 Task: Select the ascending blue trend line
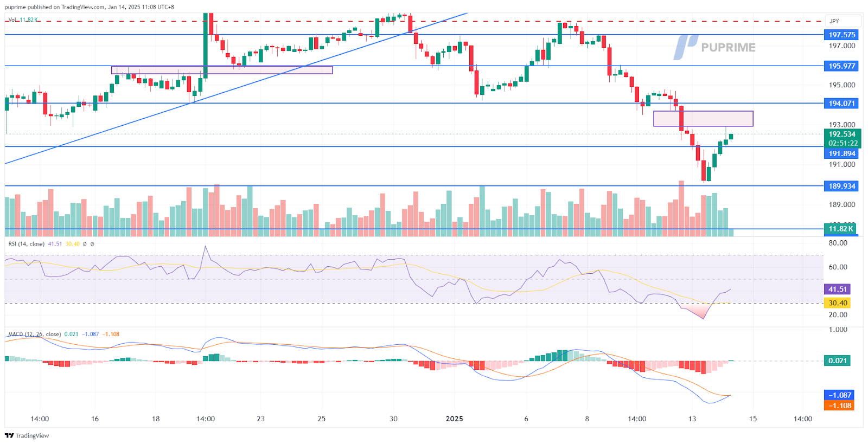(x=236, y=88)
